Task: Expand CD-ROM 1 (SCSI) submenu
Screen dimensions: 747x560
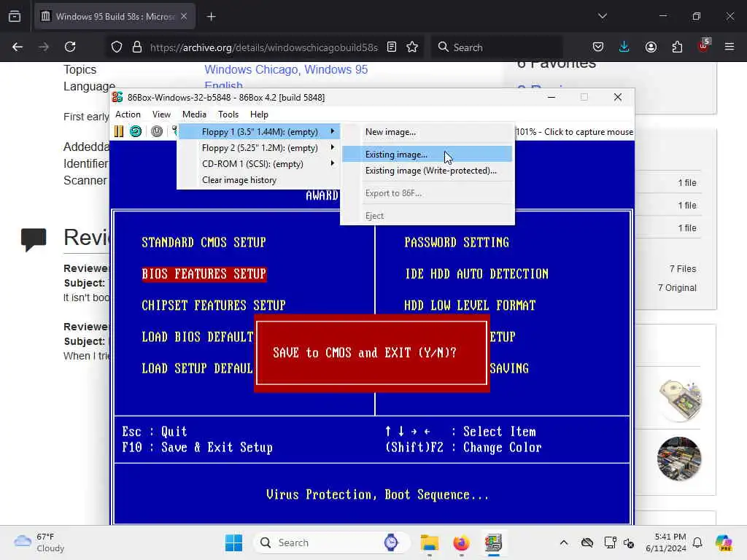Action: coord(260,164)
